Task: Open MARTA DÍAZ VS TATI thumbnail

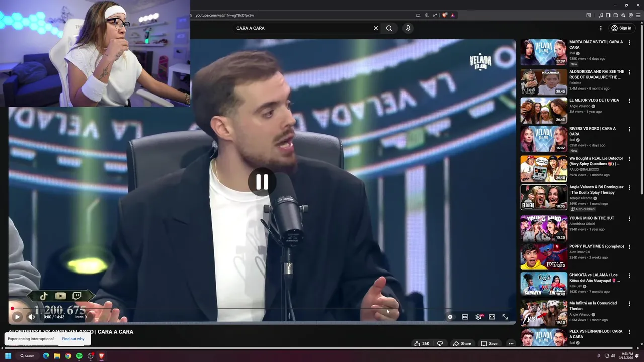Action: pos(543,52)
